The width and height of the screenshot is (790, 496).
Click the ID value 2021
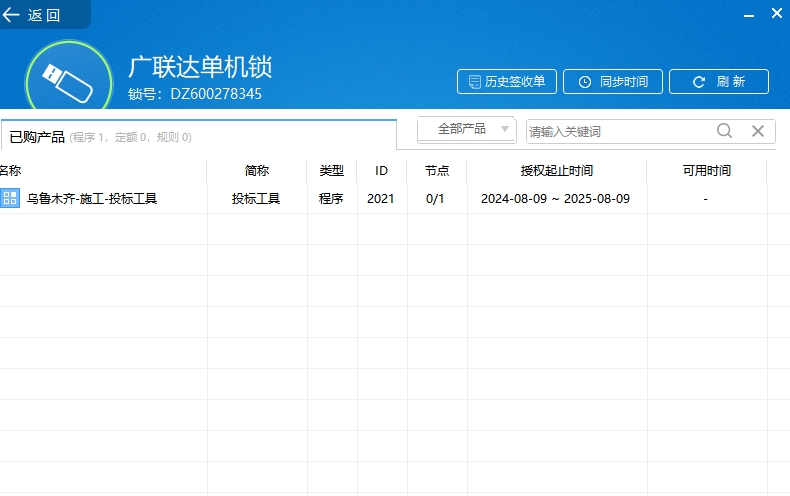point(380,199)
